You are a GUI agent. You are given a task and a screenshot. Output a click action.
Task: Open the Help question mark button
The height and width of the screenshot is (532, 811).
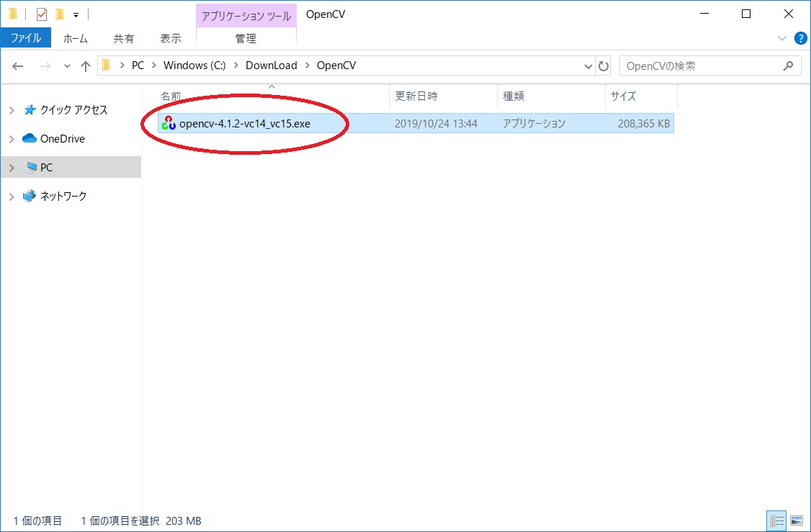(800, 38)
